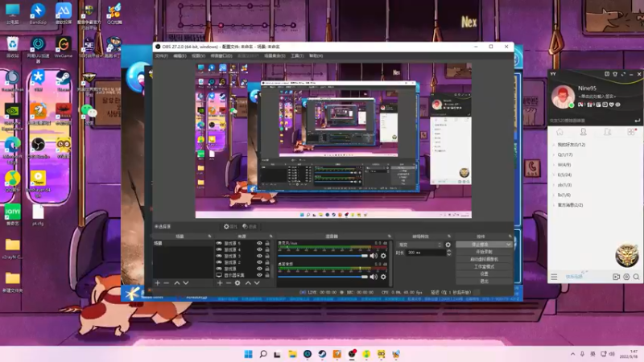The width and height of the screenshot is (644, 362).
Task: Open the 文件(F) menu in OBS
Action: [162, 56]
